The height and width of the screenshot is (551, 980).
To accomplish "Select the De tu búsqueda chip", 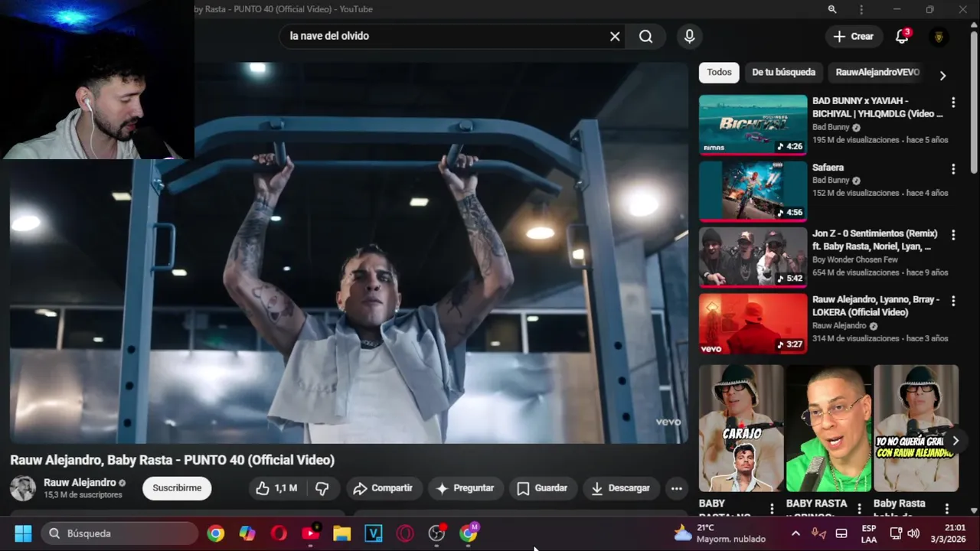I will tap(783, 72).
